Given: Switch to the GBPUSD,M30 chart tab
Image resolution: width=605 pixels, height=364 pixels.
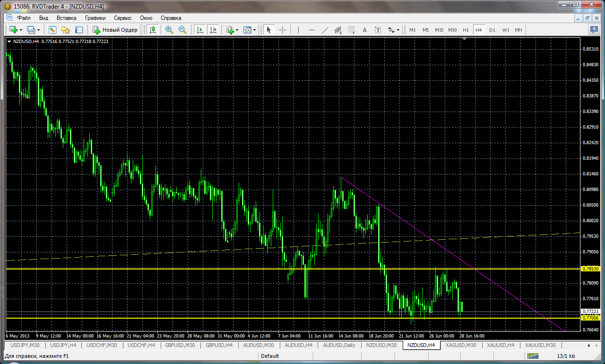Looking at the screenshot, I should [x=181, y=345].
